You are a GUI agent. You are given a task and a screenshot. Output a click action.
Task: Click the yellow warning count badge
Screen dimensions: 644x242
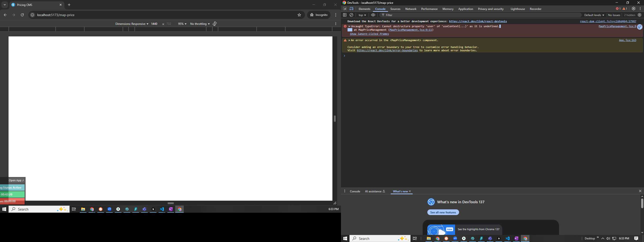[x=625, y=9]
